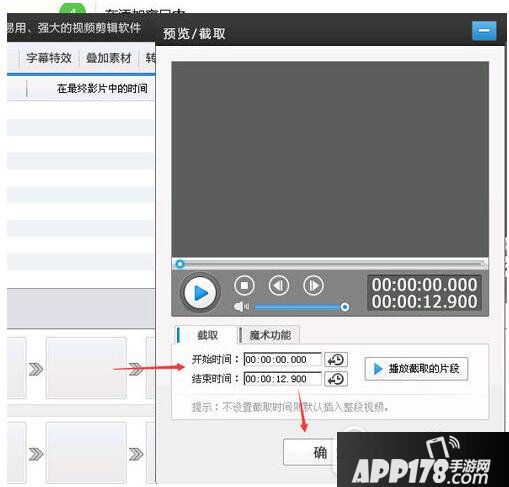Minimize the 预览/截取 dialog
The height and width of the screenshot is (487, 509).
484,30
